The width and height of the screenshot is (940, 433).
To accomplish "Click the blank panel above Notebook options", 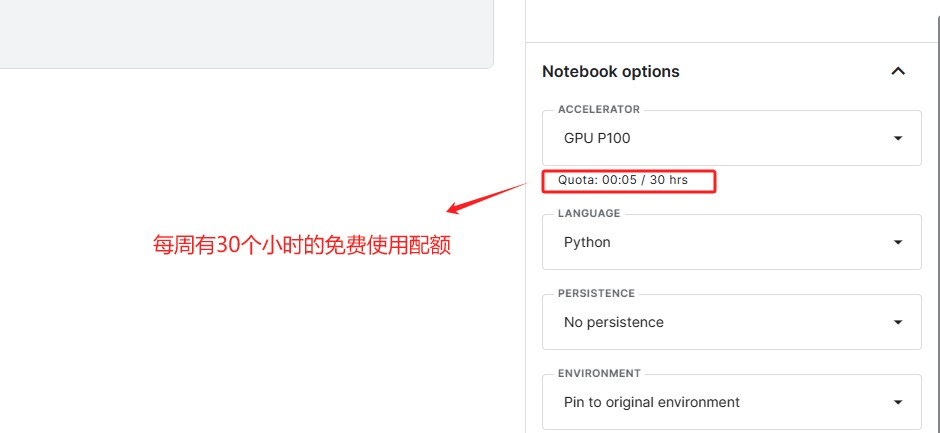I will [730, 20].
